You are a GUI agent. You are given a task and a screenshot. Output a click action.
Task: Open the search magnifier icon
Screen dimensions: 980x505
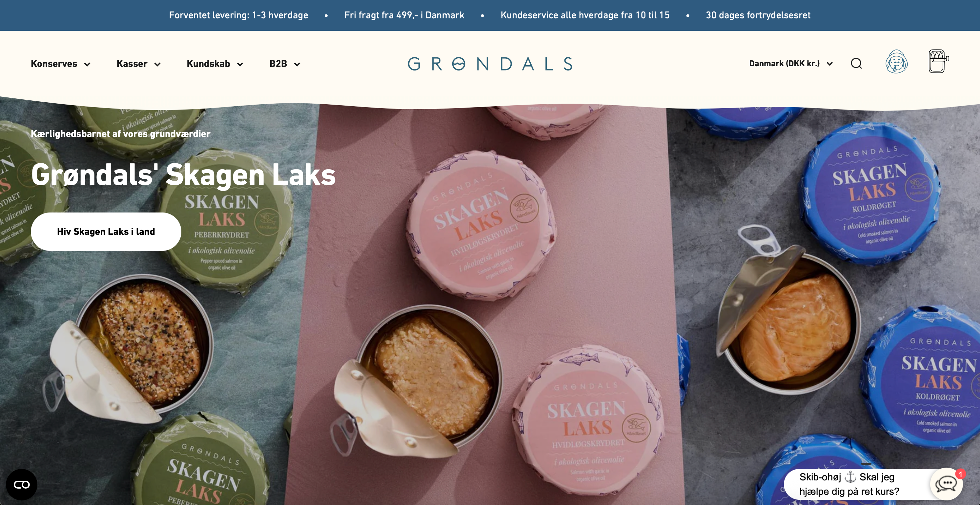856,64
